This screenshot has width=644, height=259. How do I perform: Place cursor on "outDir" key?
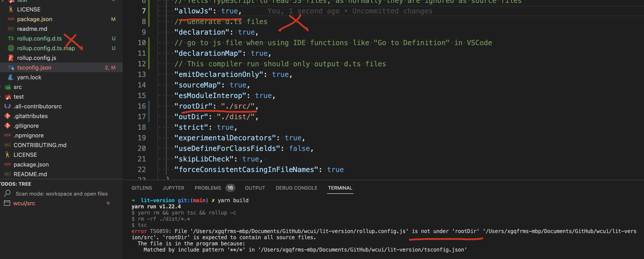pyautogui.click(x=191, y=117)
